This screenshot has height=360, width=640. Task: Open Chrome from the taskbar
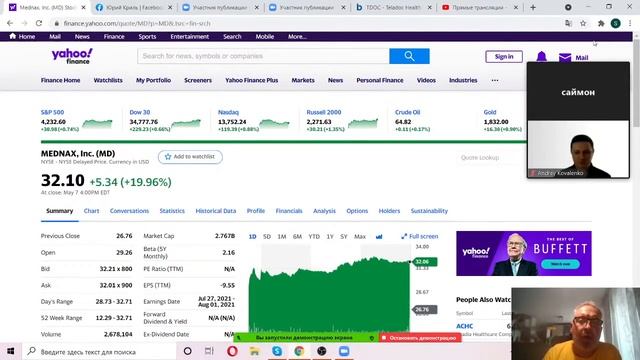pyautogui.click(x=299, y=351)
